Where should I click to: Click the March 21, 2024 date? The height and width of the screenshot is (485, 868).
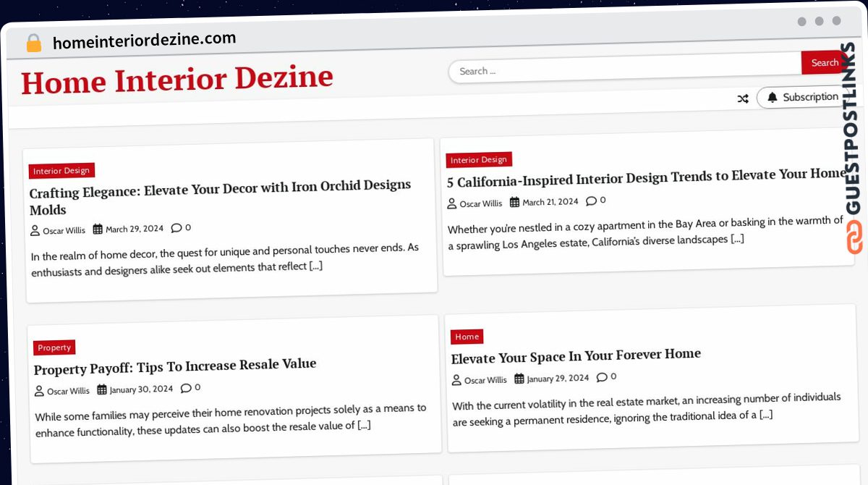pos(550,202)
